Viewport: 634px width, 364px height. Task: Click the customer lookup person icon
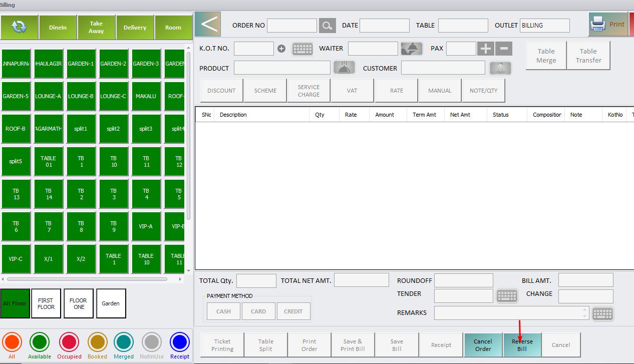pyautogui.click(x=500, y=68)
